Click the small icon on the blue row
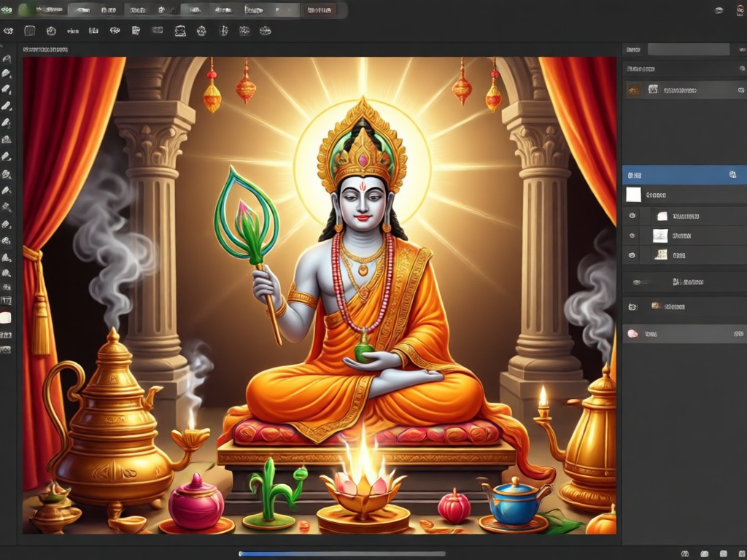The image size is (747, 560). (x=732, y=175)
